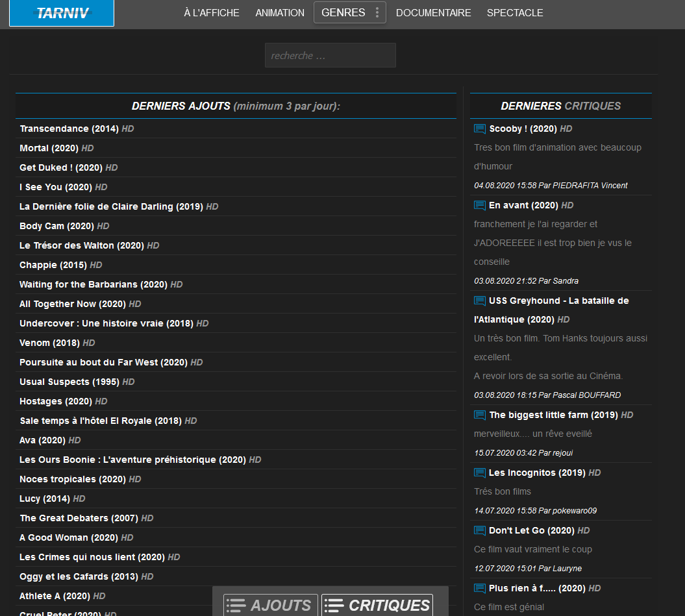The height and width of the screenshot is (616, 685).
Task: Open Undercover : Une histoire vraie (2018)
Action: [114, 324]
